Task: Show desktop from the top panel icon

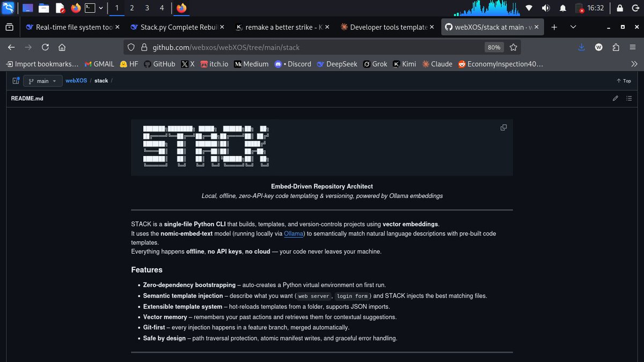Action: 27,8
